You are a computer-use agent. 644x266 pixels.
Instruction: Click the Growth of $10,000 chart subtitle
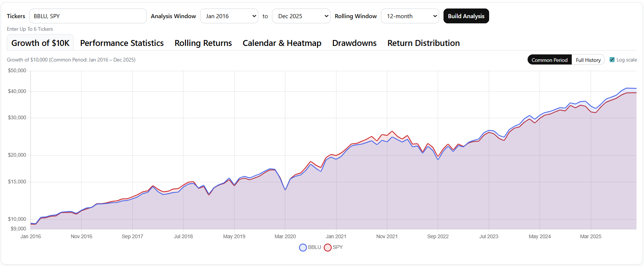point(71,60)
